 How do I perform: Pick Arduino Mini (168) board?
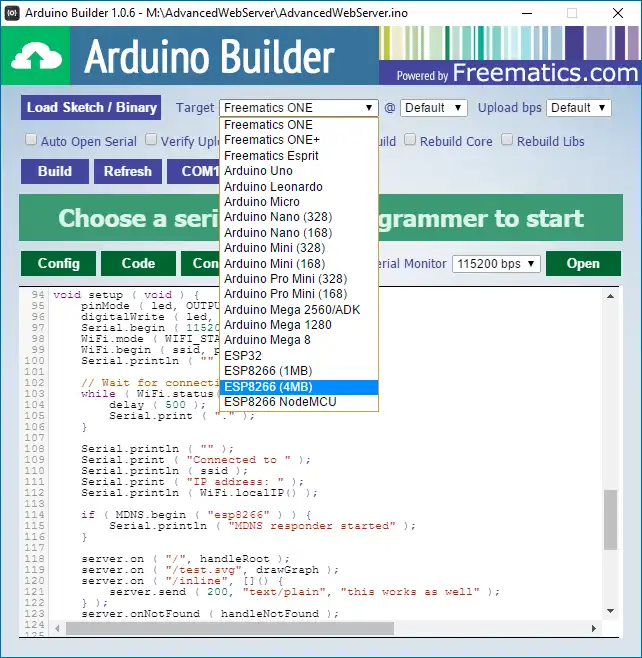click(x=299, y=264)
